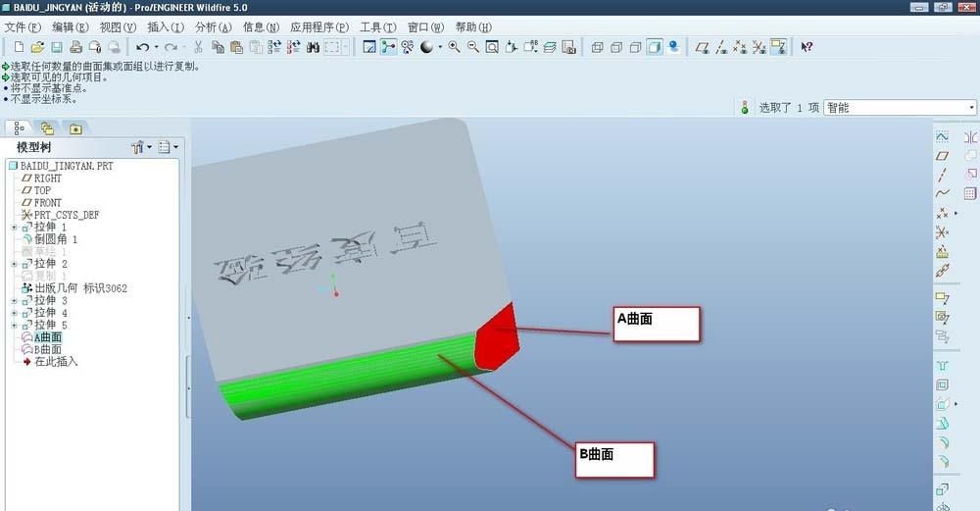Click the datum plane tool in right toolbar

[x=943, y=156]
